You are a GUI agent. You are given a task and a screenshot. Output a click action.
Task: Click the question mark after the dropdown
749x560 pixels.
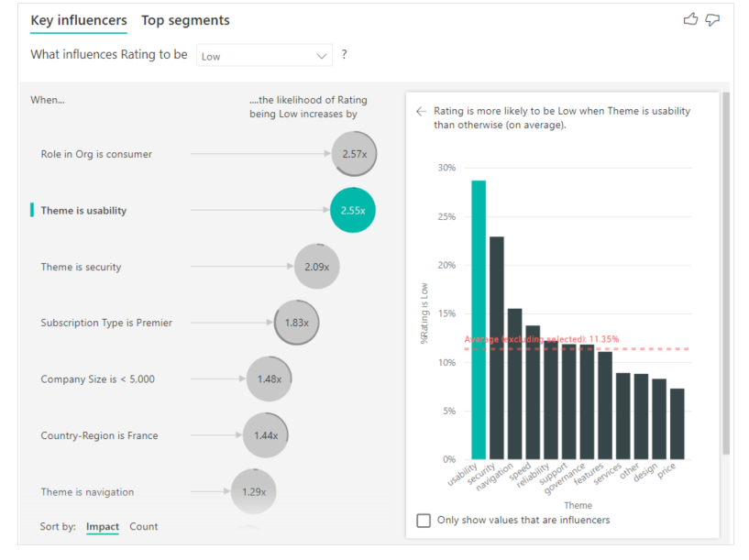click(344, 54)
